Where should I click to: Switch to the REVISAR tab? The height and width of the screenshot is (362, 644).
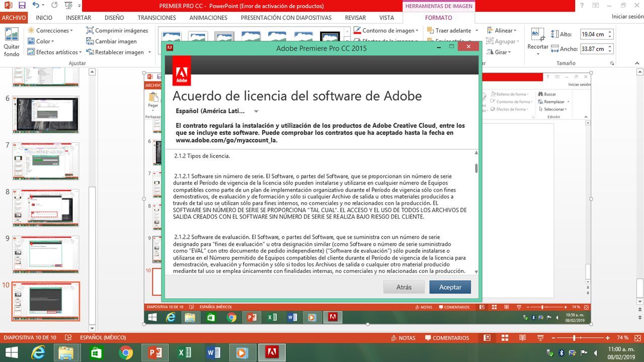pos(355,18)
